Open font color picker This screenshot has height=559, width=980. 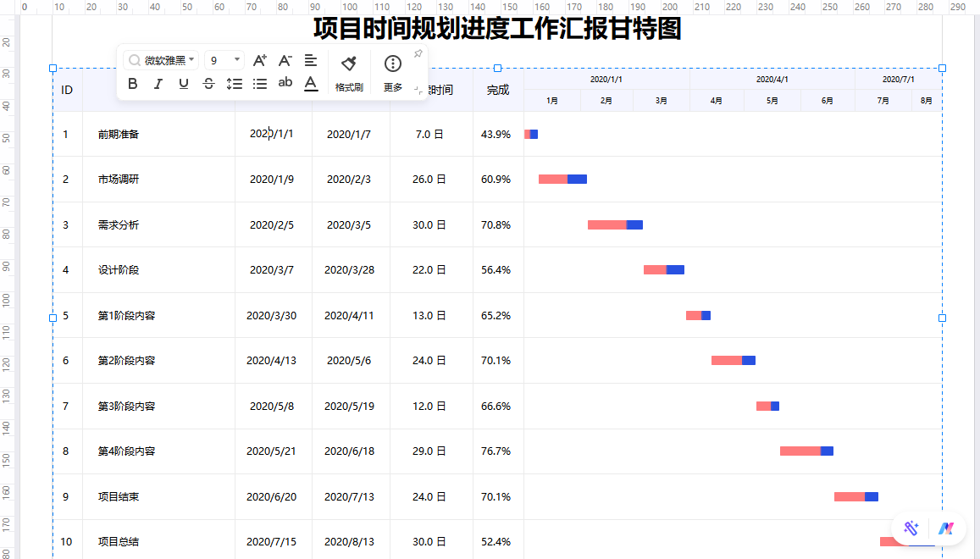[311, 83]
